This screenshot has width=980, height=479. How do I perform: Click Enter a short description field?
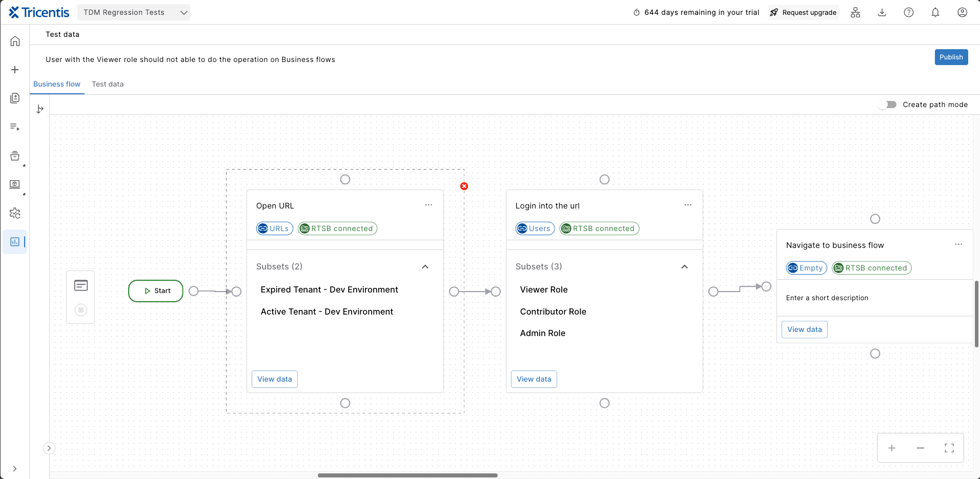(827, 298)
